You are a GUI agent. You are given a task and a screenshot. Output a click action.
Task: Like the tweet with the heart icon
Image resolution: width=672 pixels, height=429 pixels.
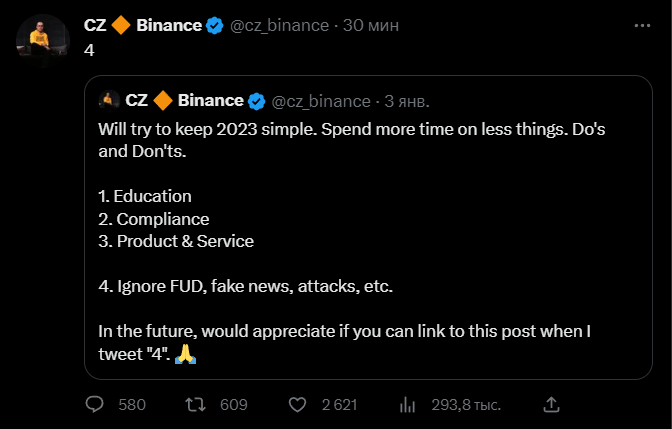tap(297, 405)
